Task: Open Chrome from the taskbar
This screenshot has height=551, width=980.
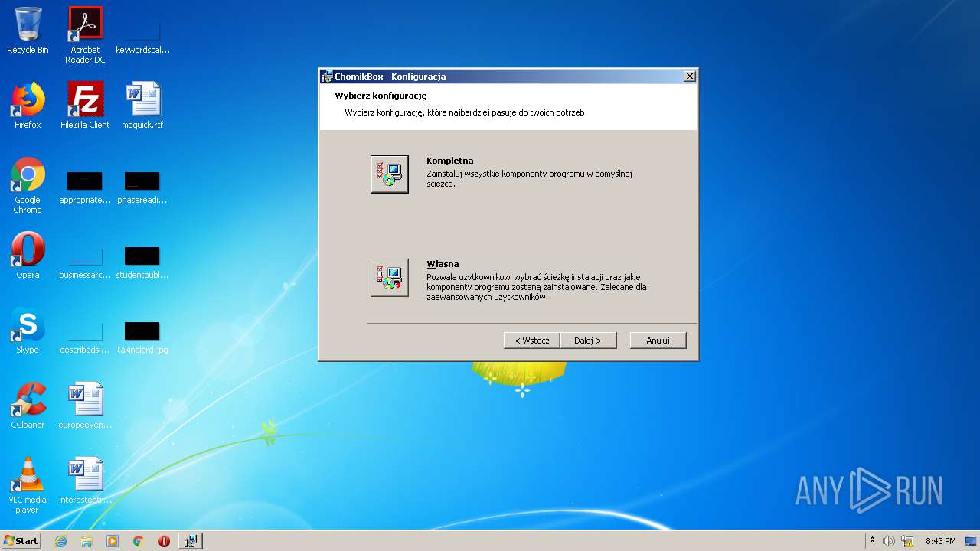Action: tap(139, 541)
